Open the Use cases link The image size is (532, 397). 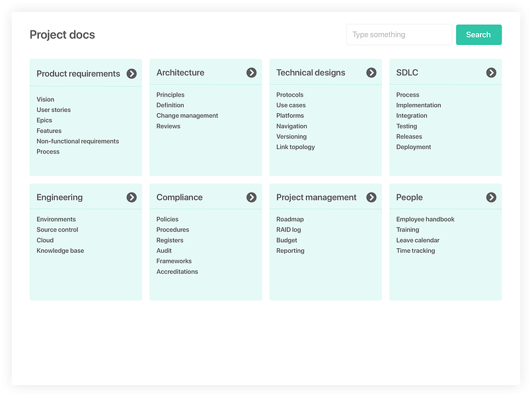pos(291,105)
